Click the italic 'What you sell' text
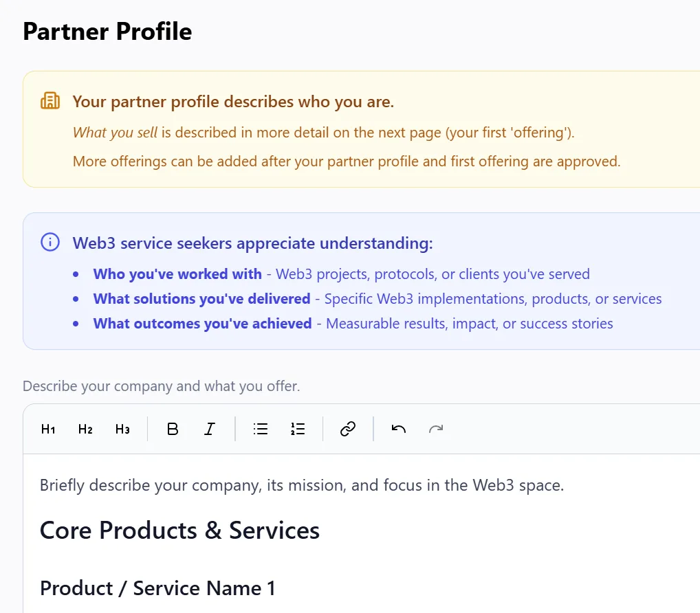The image size is (700, 613). [115, 133]
